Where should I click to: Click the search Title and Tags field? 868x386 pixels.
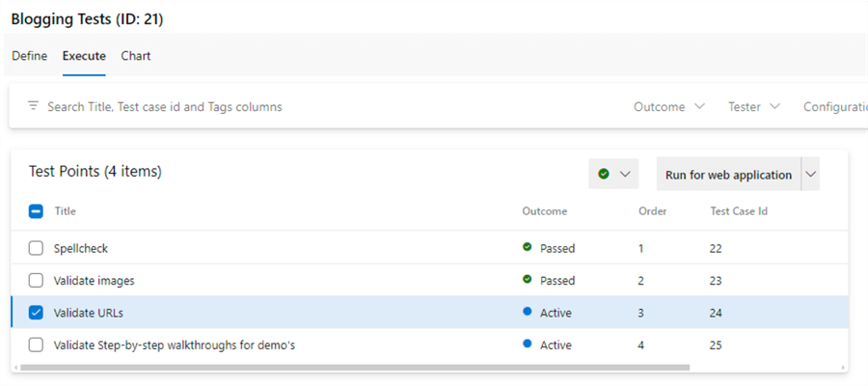click(164, 106)
